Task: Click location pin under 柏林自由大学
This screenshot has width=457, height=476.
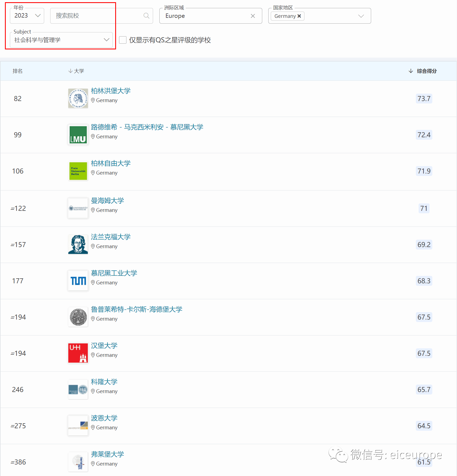Action: (93, 173)
